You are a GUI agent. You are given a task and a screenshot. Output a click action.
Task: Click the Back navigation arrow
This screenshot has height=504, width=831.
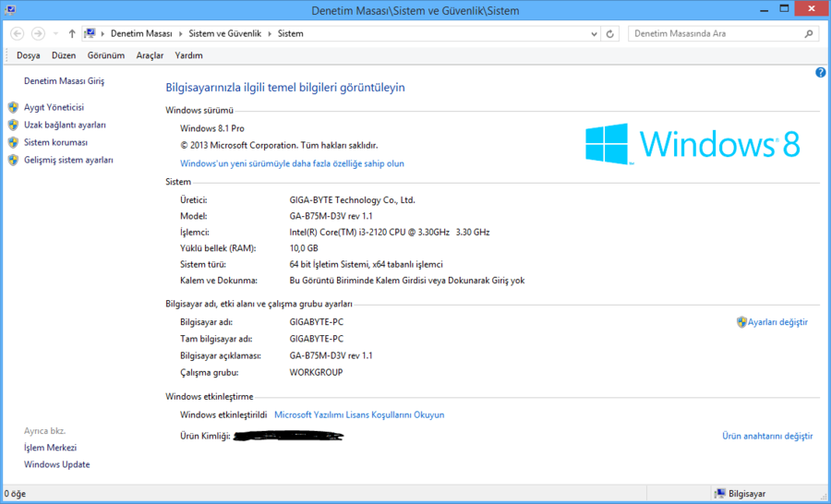[17, 33]
